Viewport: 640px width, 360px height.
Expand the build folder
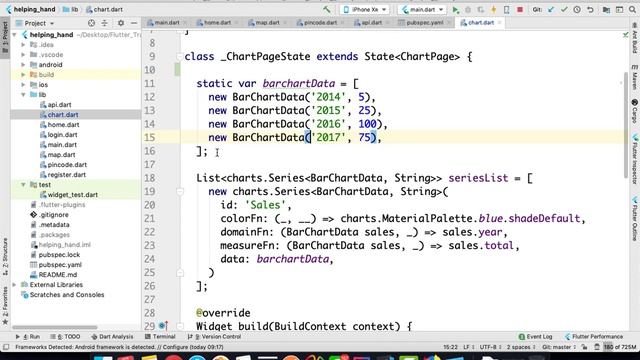[23, 75]
